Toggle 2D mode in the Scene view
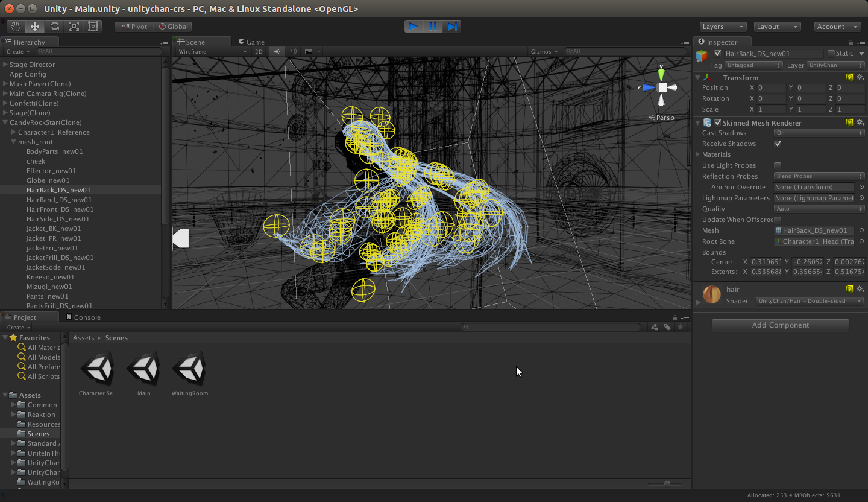This screenshot has height=502, width=868. tap(258, 51)
